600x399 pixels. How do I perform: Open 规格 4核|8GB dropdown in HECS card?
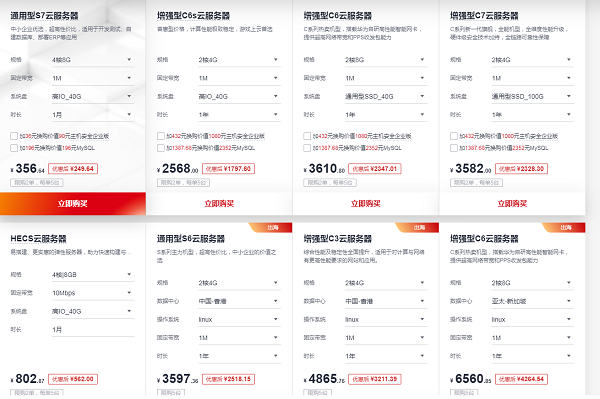tap(93, 275)
